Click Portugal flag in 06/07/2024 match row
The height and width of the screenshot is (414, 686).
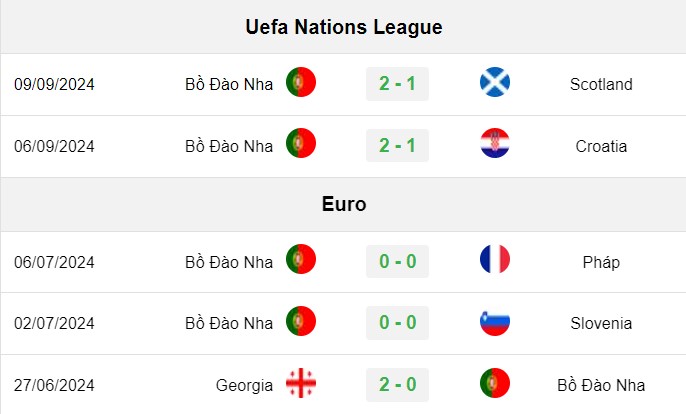point(301,259)
